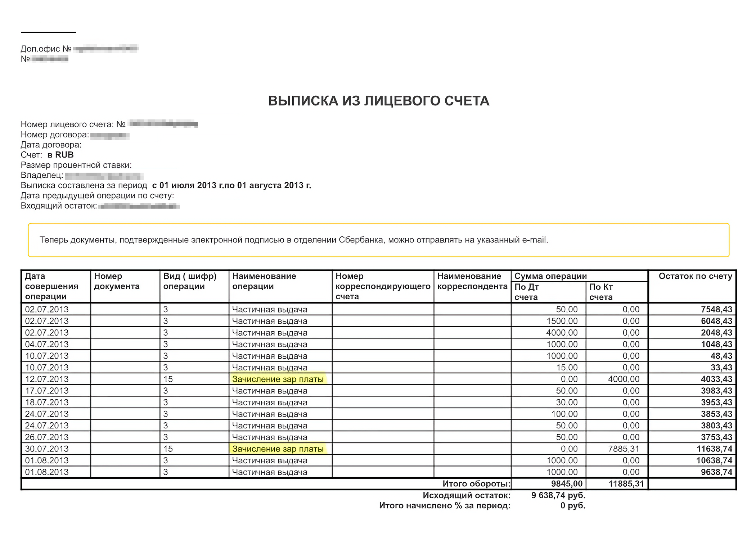Click balance 3983,43
The width and height of the screenshot is (756, 541).
[716, 391]
